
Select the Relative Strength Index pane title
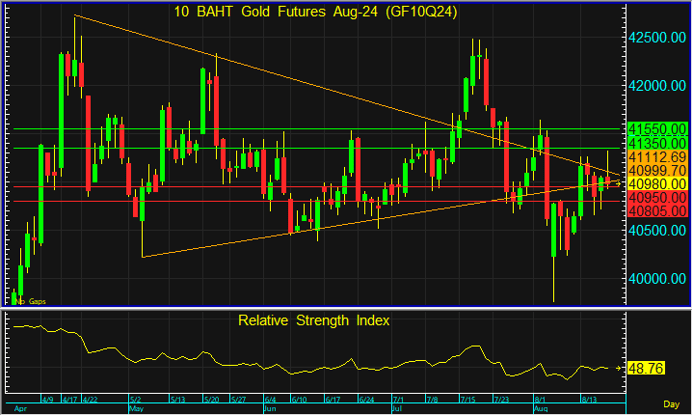(x=314, y=320)
